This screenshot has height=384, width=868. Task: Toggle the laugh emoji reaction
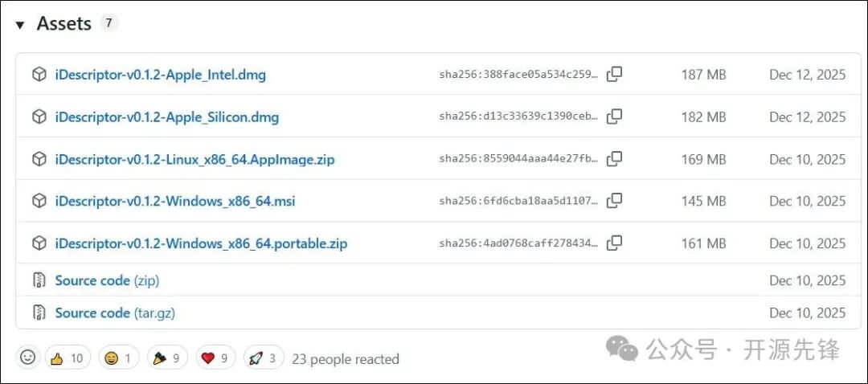(x=119, y=358)
